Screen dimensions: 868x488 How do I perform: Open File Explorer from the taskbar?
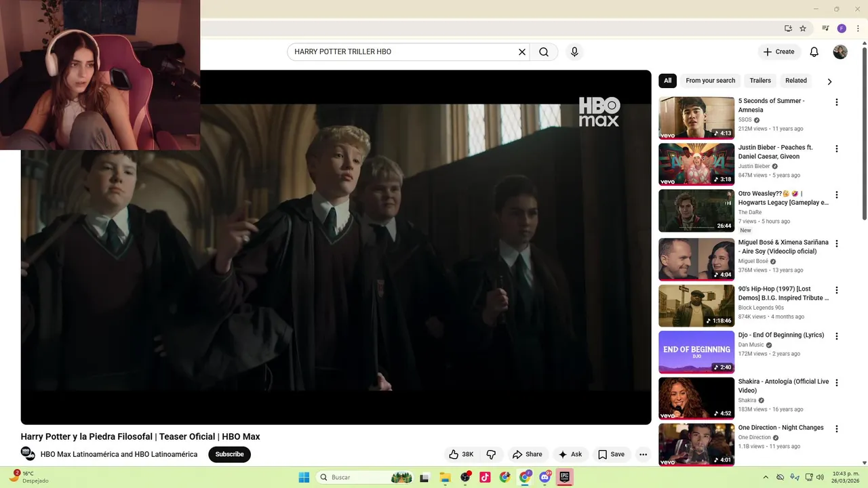[x=445, y=477]
